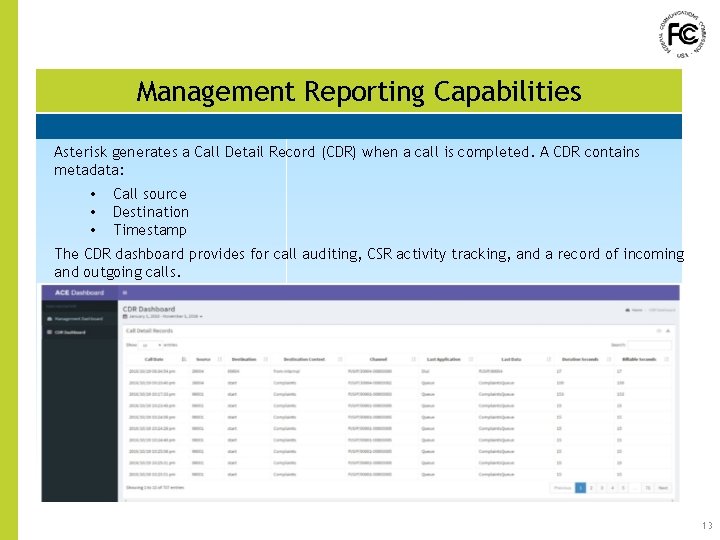This screenshot has height=540, width=720.
Task: Go to pagination page 1
Action: click(580, 488)
